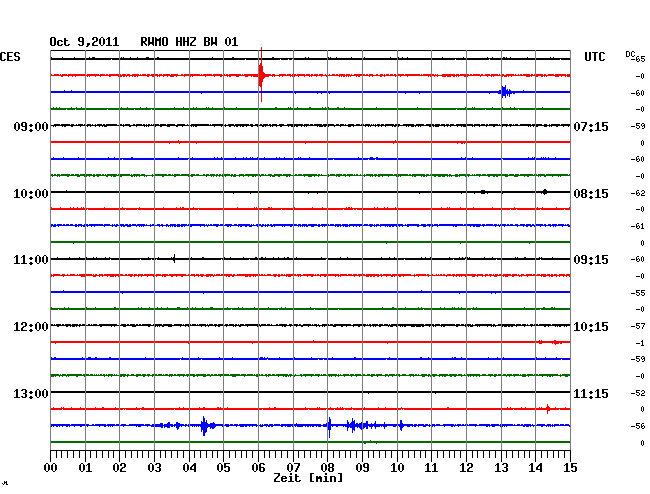Click the 12 minute axis tick label
The width and height of the screenshot is (650, 494).
[466, 468]
